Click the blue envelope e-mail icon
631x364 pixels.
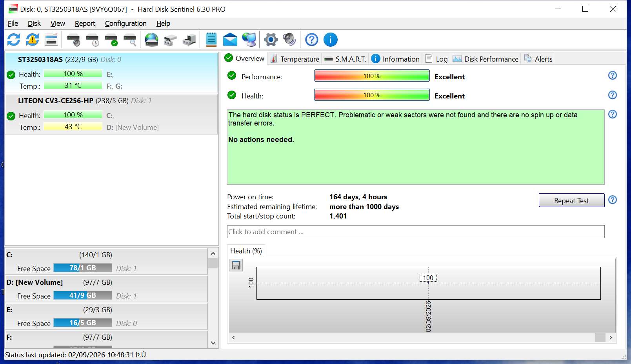click(230, 40)
